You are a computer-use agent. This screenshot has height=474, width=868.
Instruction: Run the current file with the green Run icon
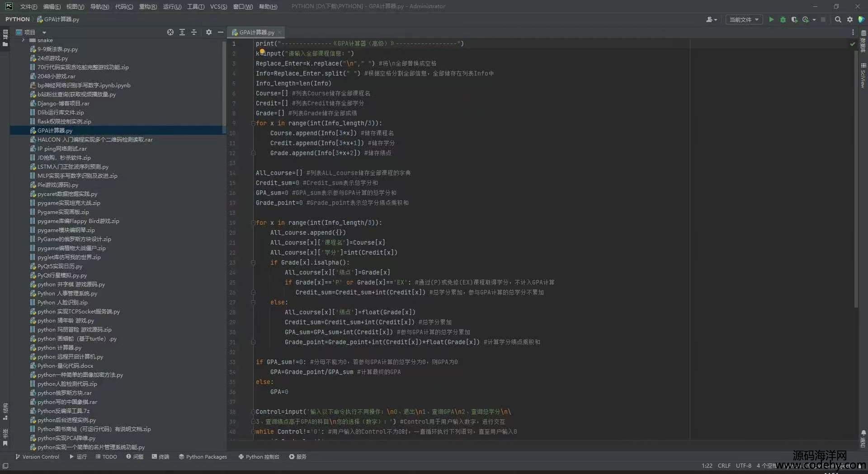(x=771, y=19)
